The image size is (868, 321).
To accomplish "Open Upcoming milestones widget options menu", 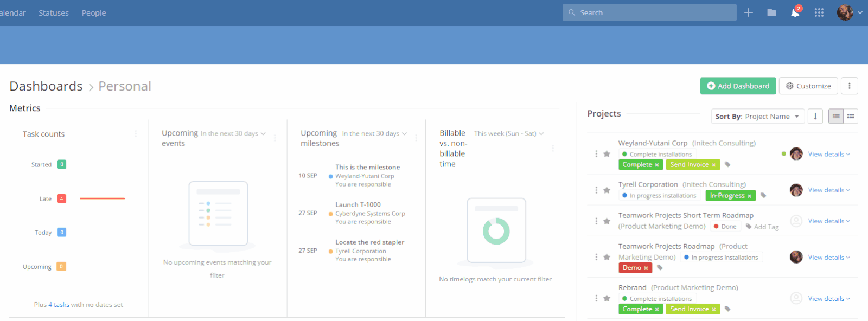I will pos(416,138).
